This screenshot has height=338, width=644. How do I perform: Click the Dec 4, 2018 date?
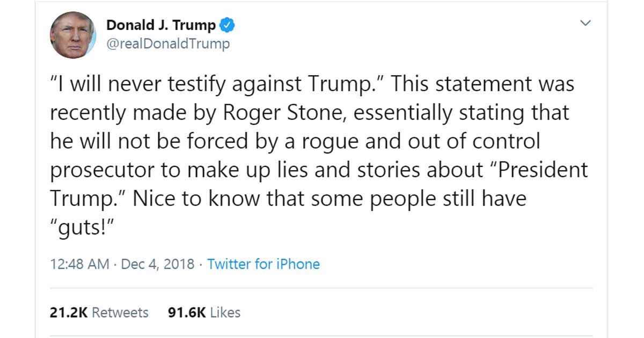tap(158, 264)
